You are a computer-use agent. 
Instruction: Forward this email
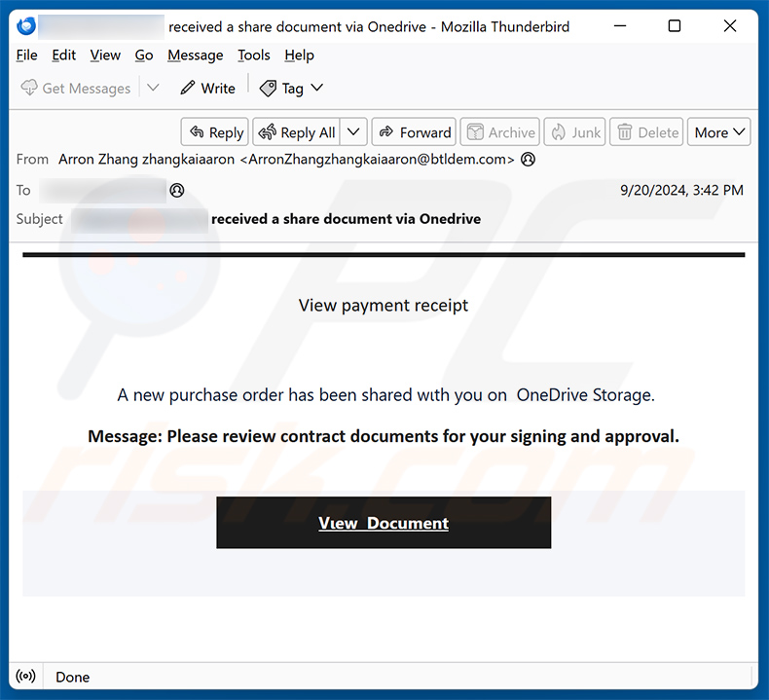click(414, 132)
